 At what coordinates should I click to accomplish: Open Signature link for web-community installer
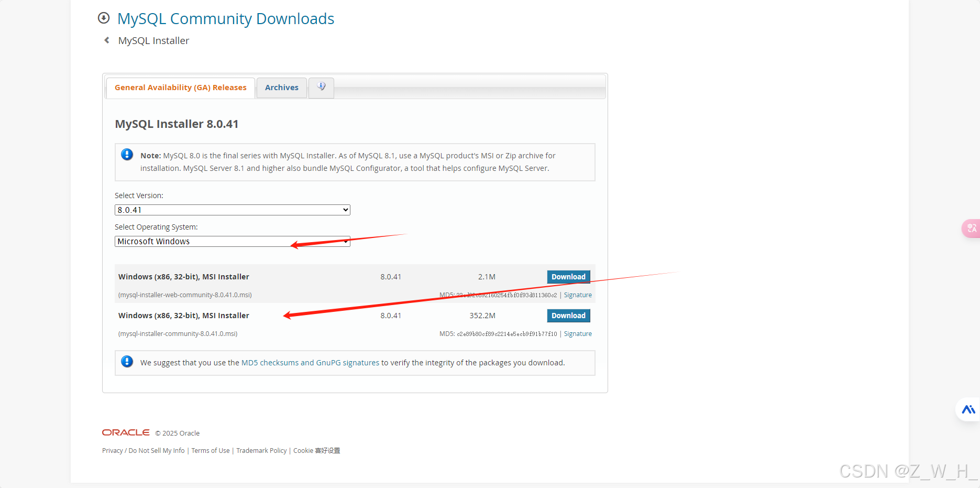point(578,295)
